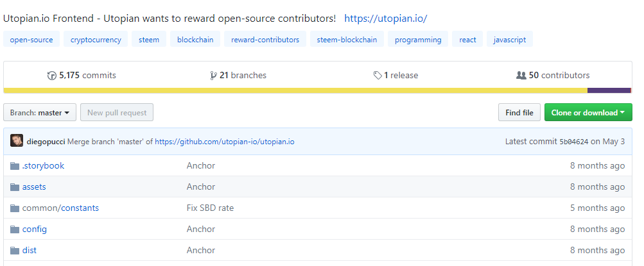Click 8 months ago in dist row

point(598,250)
